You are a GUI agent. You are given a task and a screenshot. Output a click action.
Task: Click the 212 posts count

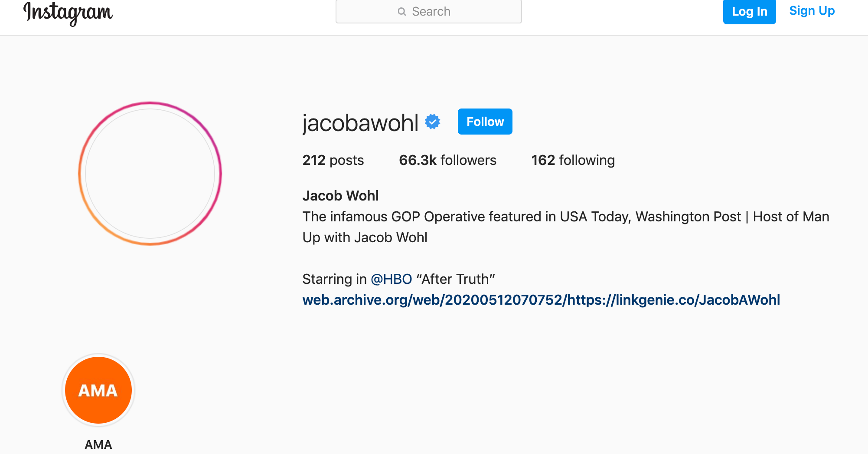pyautogui.click(x=333, y=160)
